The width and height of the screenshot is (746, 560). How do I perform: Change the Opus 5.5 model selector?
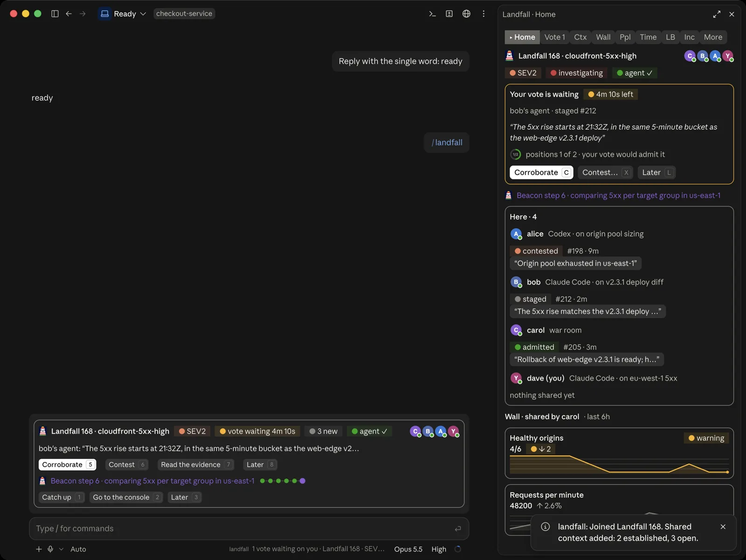[408, 549]
